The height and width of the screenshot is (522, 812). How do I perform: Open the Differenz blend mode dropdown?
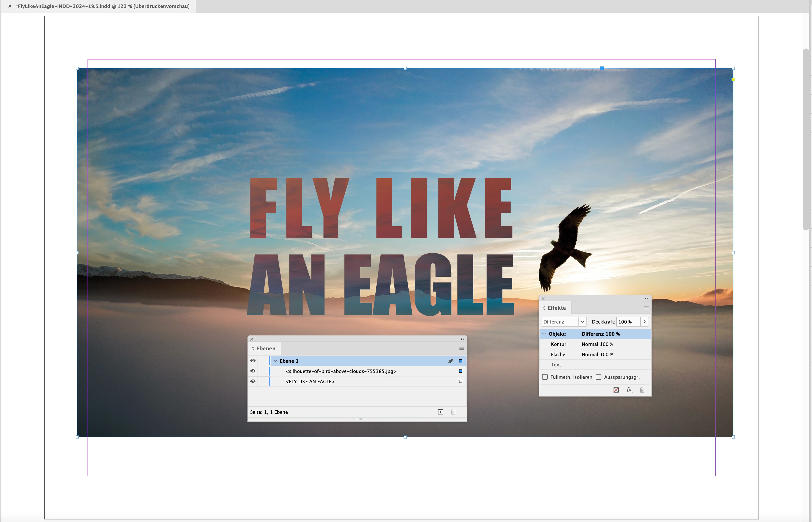click(x=582, y=322)
